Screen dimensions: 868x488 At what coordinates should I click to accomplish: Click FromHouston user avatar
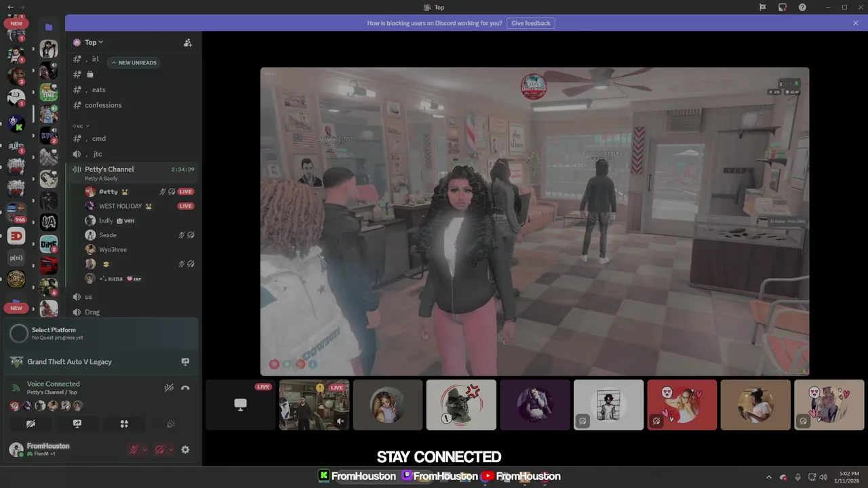(16, 449)
